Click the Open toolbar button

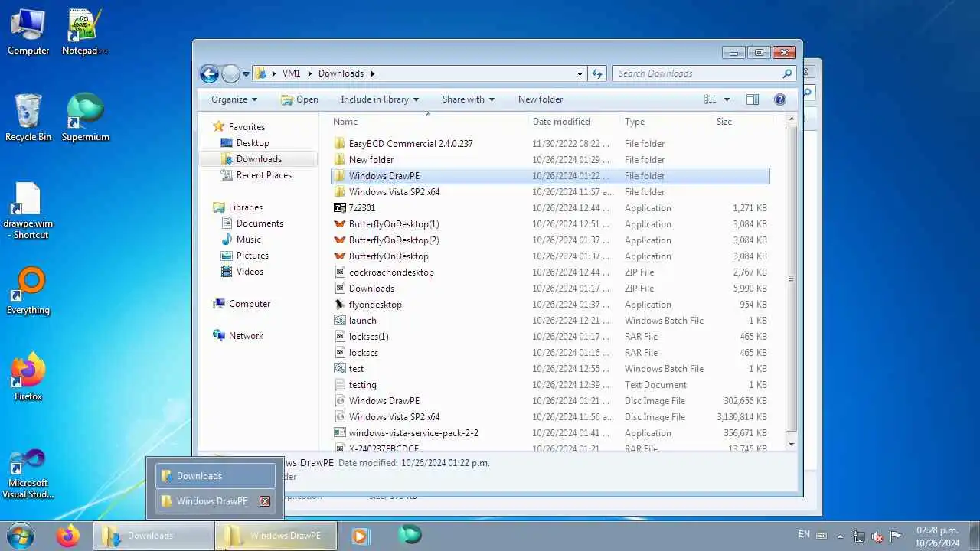299,99
